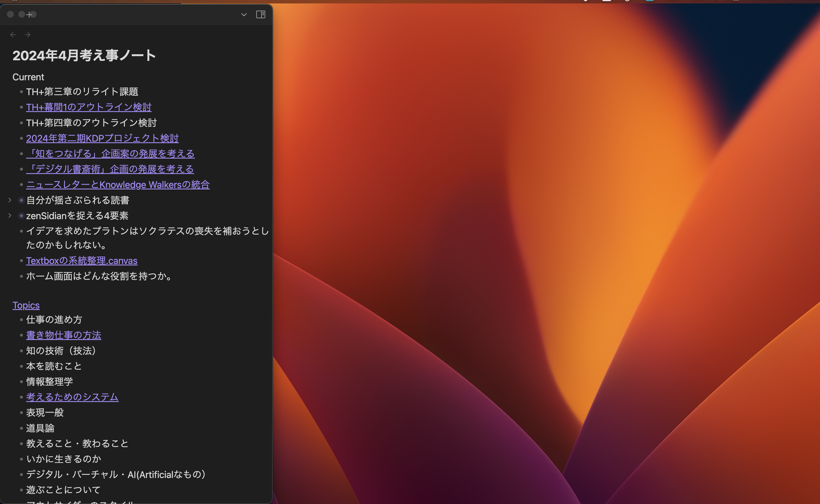Select the TH+第三章のリライト課題 line
The height and width of the screenshot is (504, 820).
[x=82, y=92]
